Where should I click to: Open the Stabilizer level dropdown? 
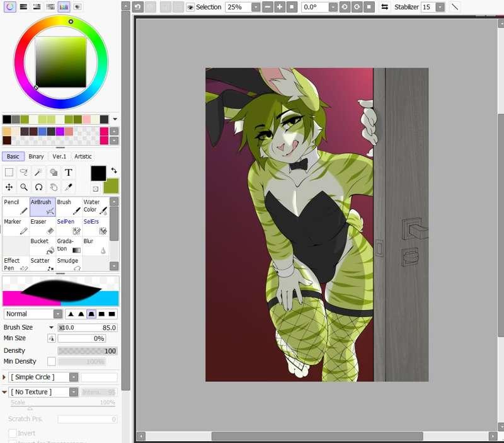440,7
